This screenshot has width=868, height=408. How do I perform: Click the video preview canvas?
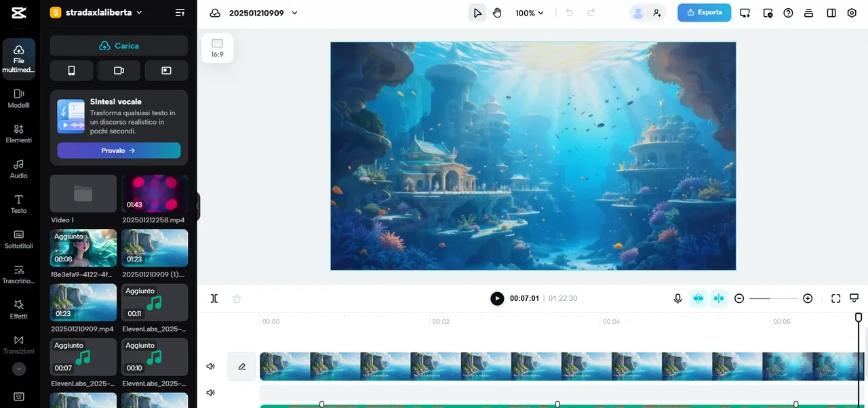pyautogui.click(x=533, y=156)
